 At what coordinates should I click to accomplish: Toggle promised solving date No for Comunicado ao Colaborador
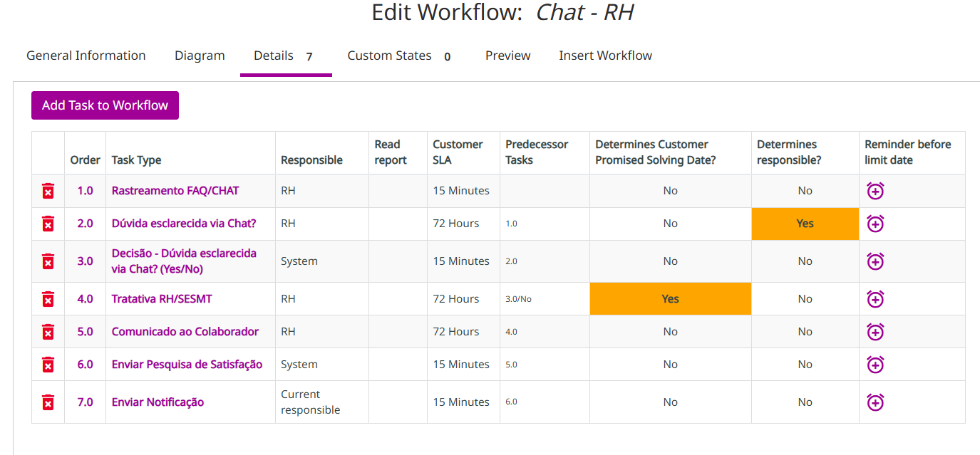tap(671, 332)
